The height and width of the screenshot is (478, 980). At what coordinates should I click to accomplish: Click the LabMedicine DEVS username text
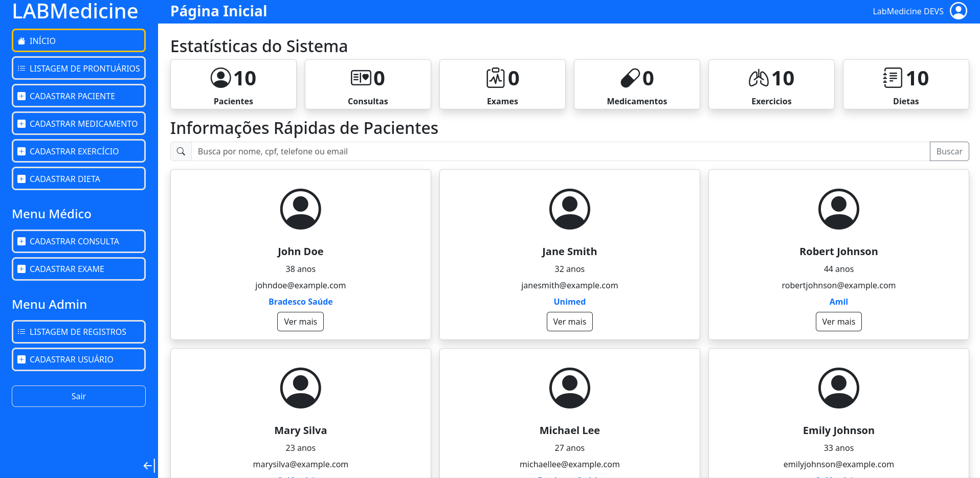pos(908,11)
